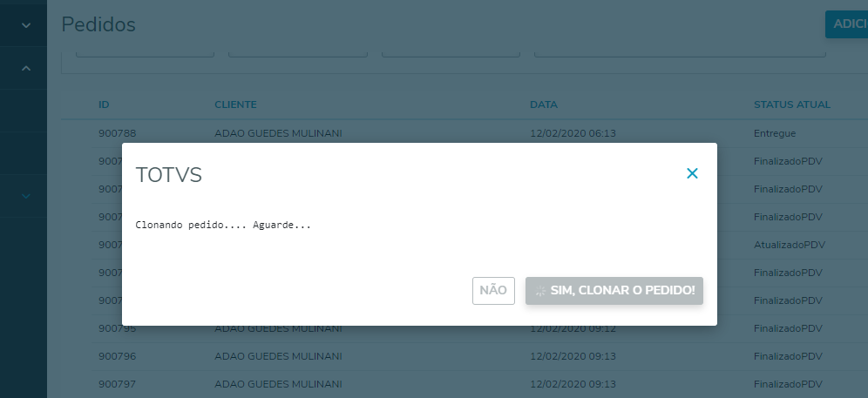Sort by DATA column header

coord(544,105)
